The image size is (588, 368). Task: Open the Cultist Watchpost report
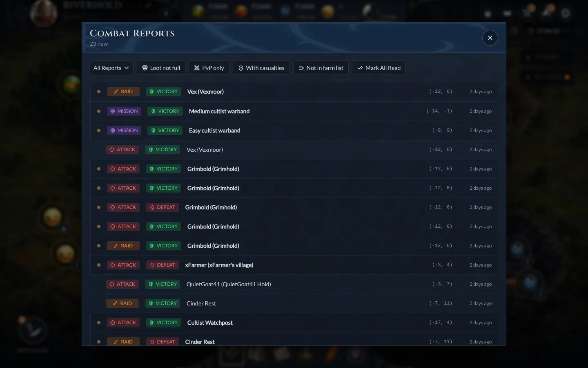(x=294, y=323)
